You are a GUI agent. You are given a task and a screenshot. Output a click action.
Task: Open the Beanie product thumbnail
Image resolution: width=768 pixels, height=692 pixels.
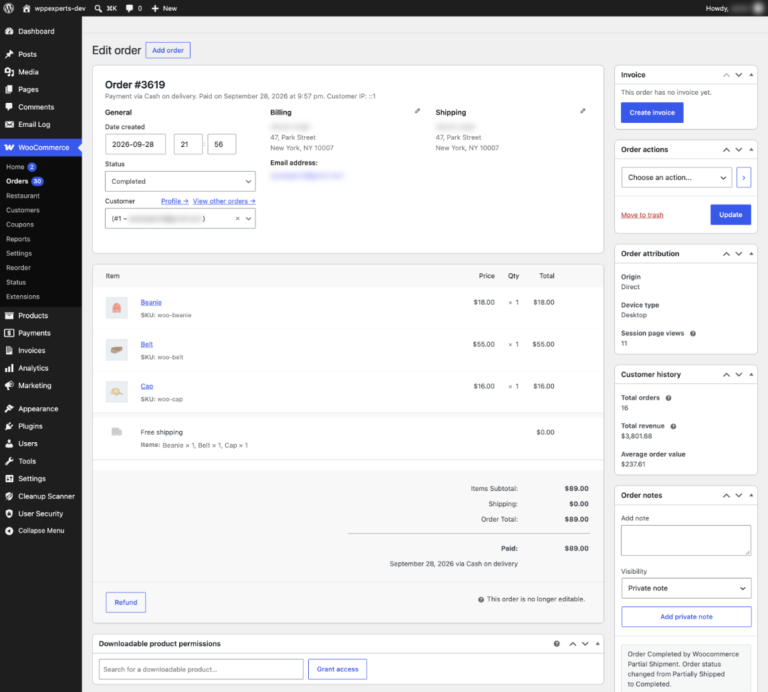tap(117, 308)
